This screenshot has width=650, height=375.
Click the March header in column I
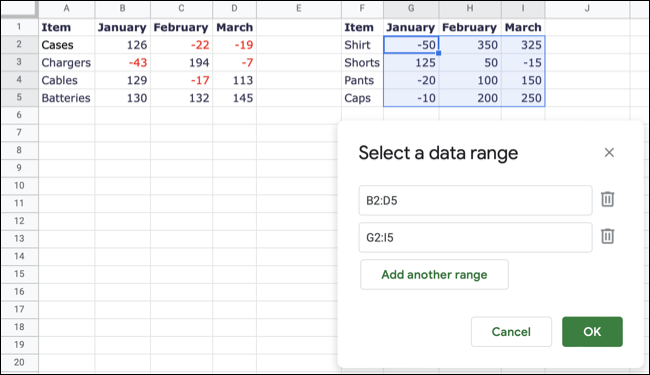click(523, 27)
